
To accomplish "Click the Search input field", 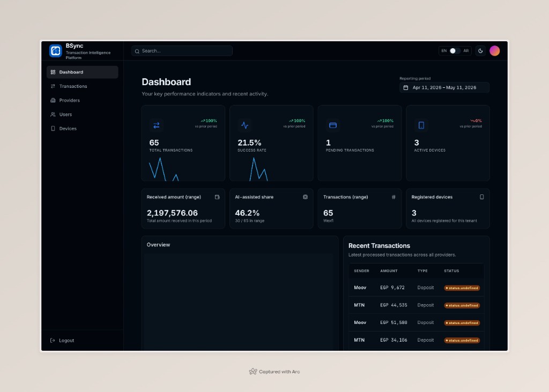I will 182,51.
